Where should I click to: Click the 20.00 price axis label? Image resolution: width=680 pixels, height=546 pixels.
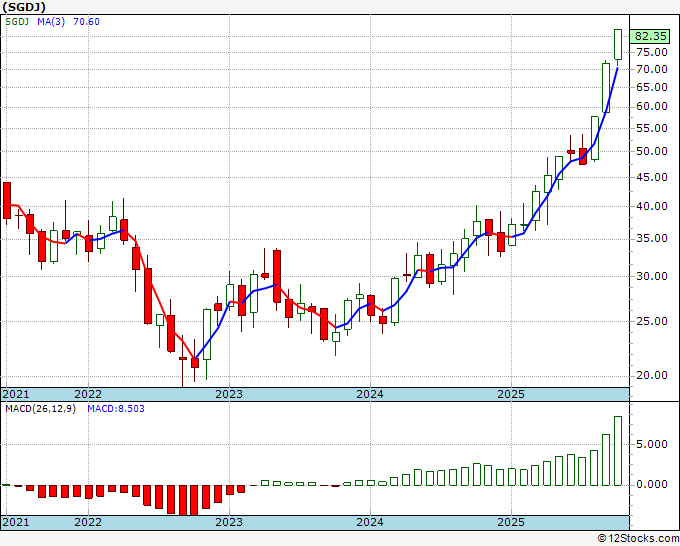(652, 375)
